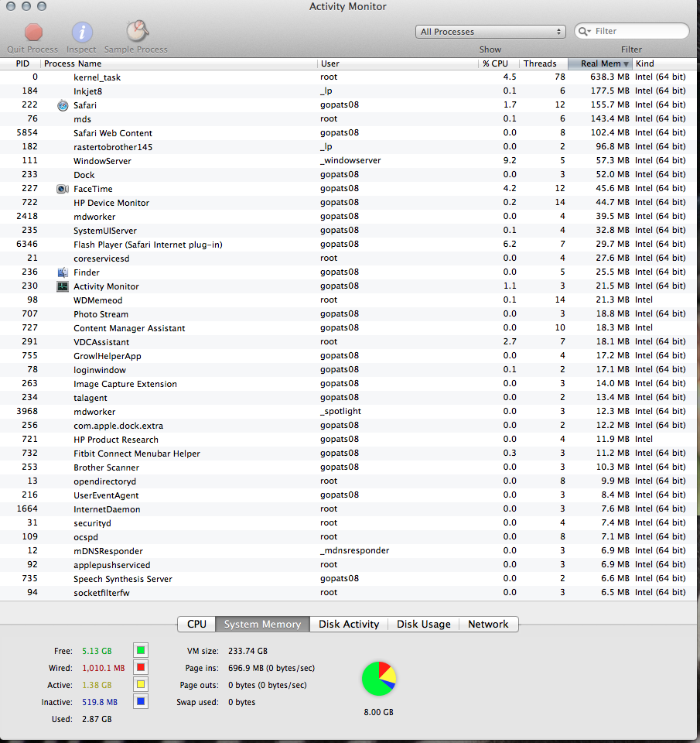Viewport: 700px width, 743px height.
Task: Sort by User column header
Action: coord(398,63)
